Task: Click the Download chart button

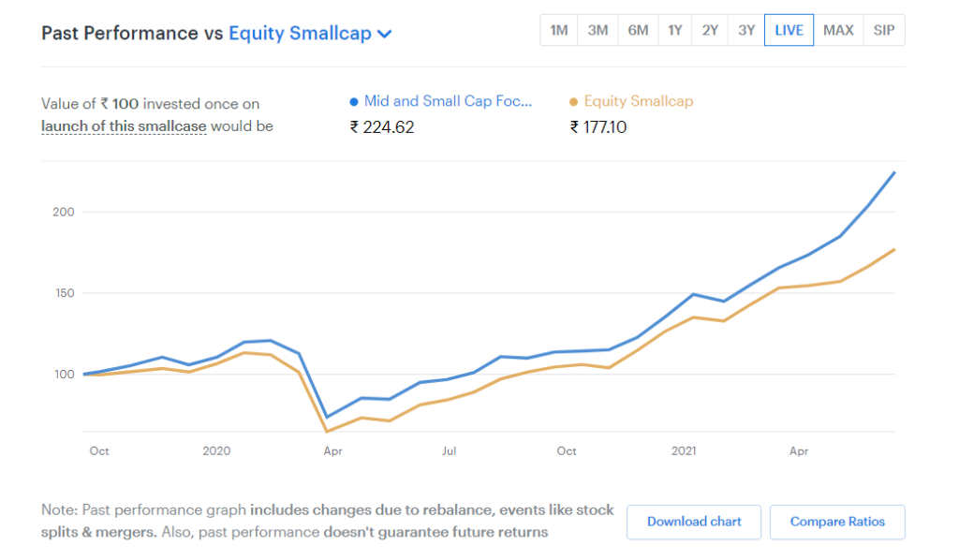Action: coord(694,522)
